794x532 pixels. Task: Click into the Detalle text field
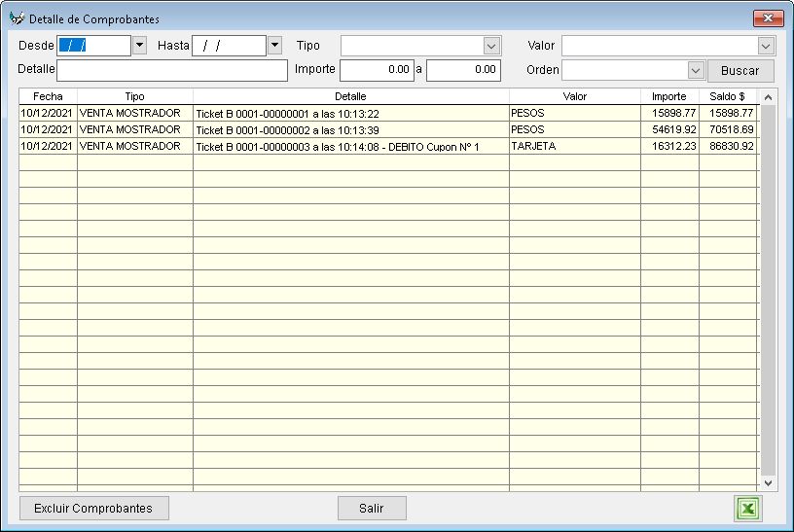tap(172, 70)
